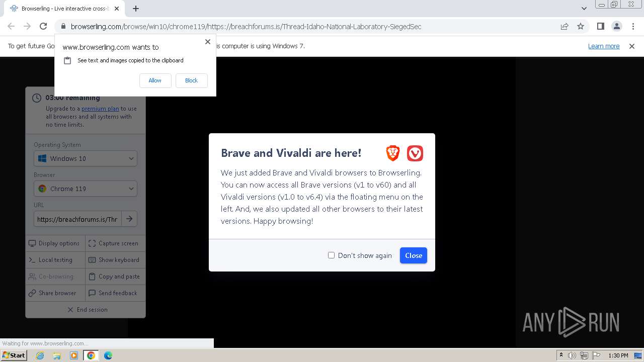Image resolution: width=644 pixels, height=362 pixels.
Task: Bookmark this page with the star icon
Action: (x=581, y=27)
